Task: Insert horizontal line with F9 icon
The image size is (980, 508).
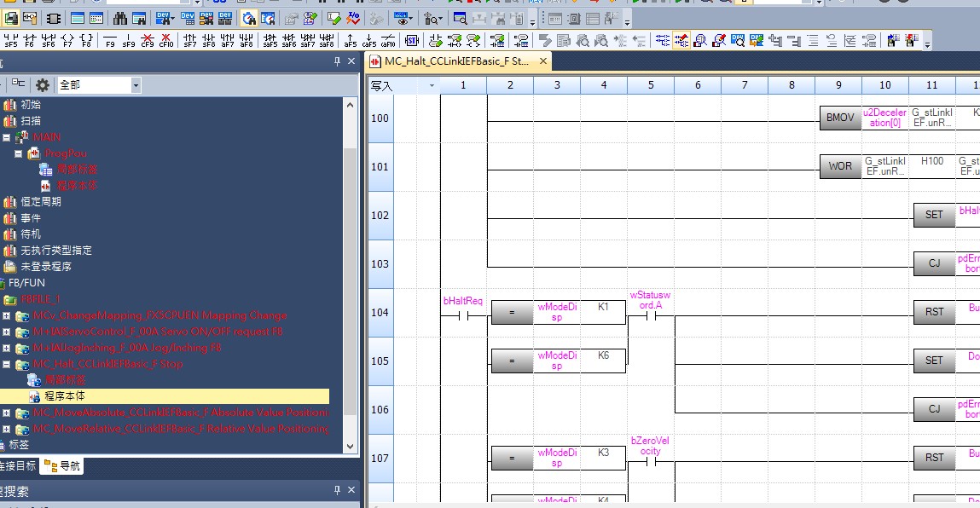Action: [x=110, y=40]
